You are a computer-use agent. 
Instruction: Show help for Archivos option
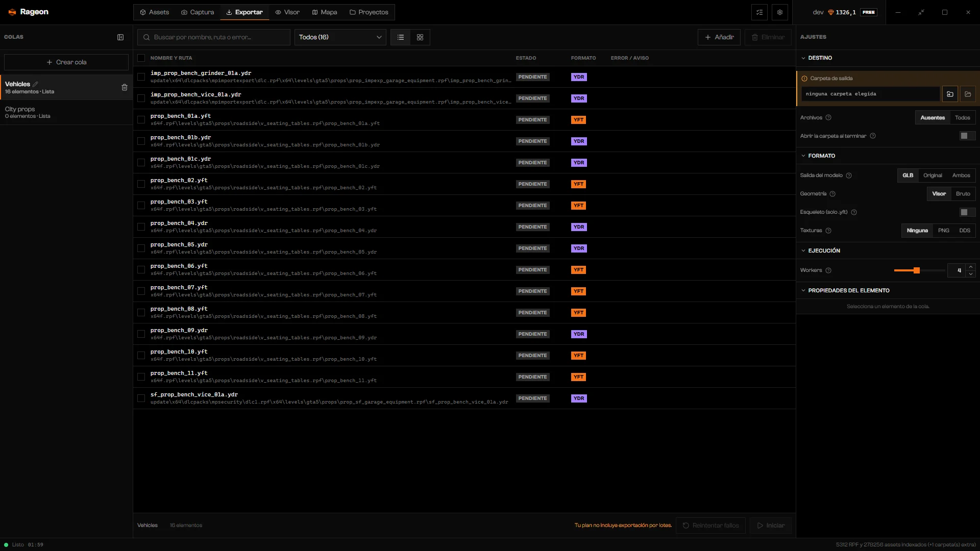tap(828, 118)
